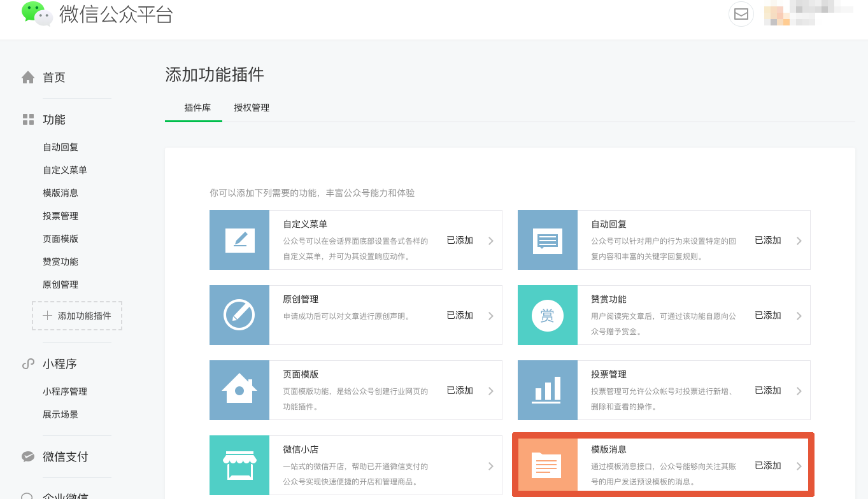Click the WeChat logo in the header

pyautogui.click(x=37, y=13)
